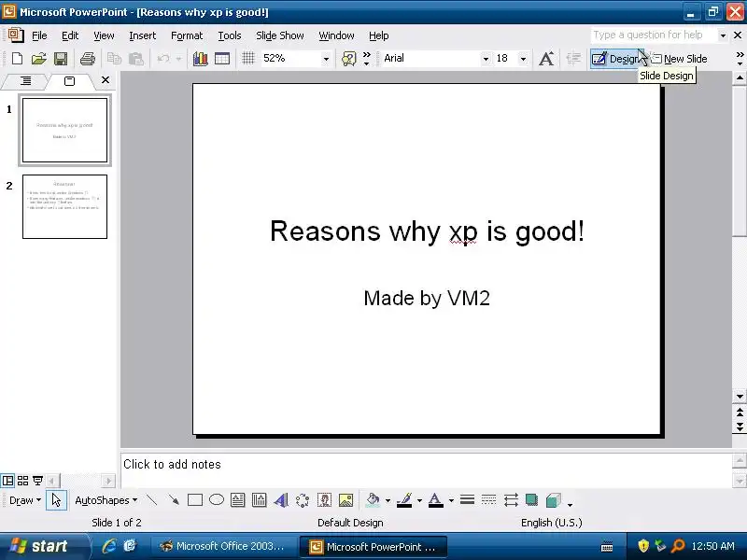Screen dimensions: 747x560
Task: Open the Shadow Style options
Action: click(531, 500)
